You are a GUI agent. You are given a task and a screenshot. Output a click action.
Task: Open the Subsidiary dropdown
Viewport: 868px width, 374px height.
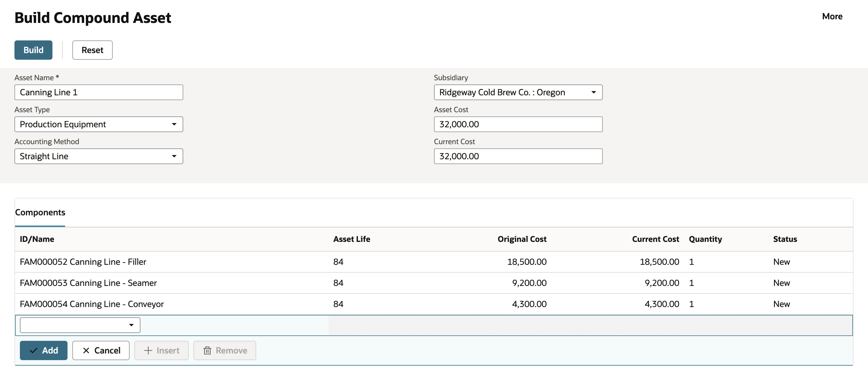click(518, 92)
